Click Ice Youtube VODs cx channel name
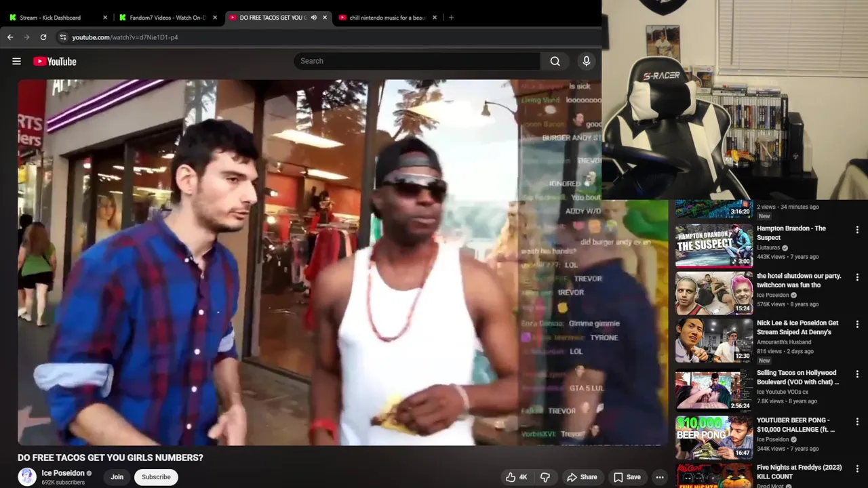The width and height of the screenshot is (868, 488). (783, 392)
